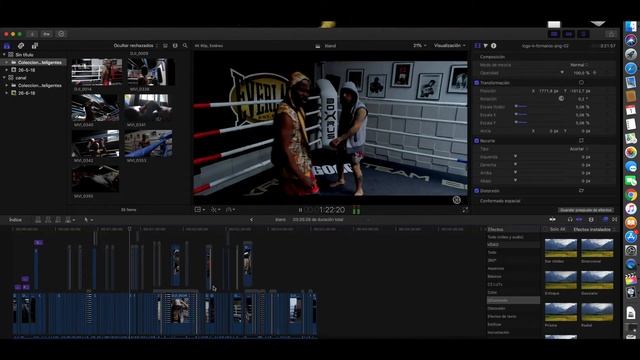This screenshot has width=640, height=360.
Task: Open the Recorte Tipo dropdown
Action: coord(579,149)
